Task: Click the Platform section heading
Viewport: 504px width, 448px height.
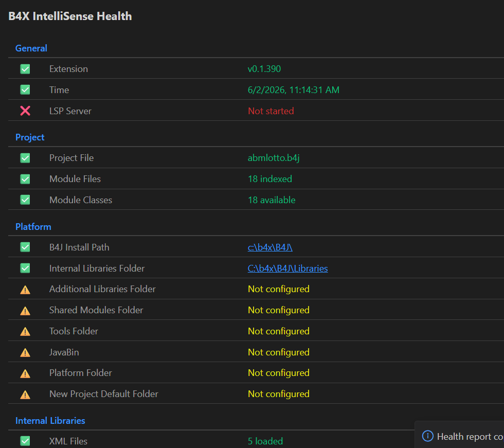Action: [33, 226]
